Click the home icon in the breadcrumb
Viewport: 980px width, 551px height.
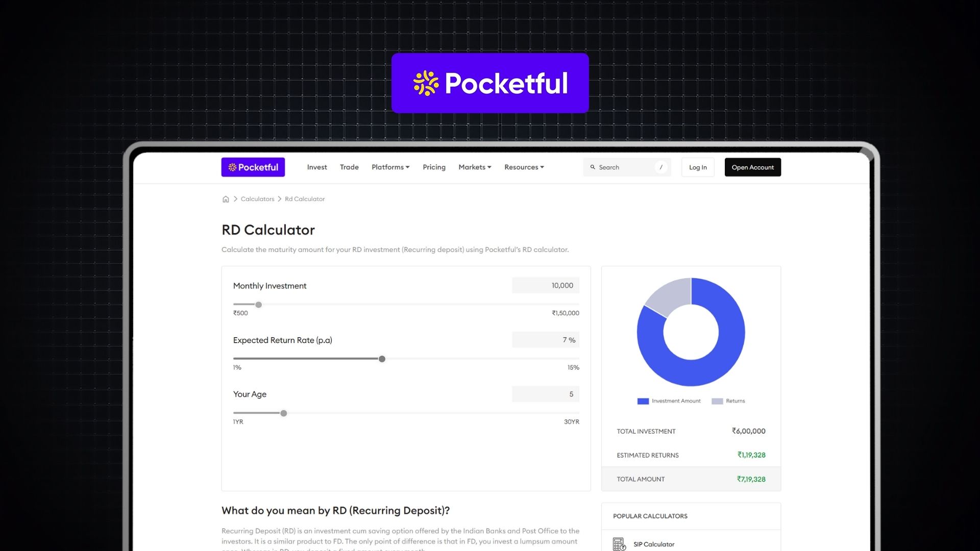(226, 199)
